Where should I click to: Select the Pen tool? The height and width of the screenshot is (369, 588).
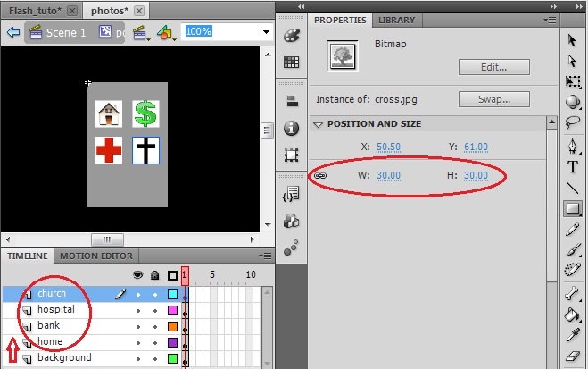[x=573, y=146]
